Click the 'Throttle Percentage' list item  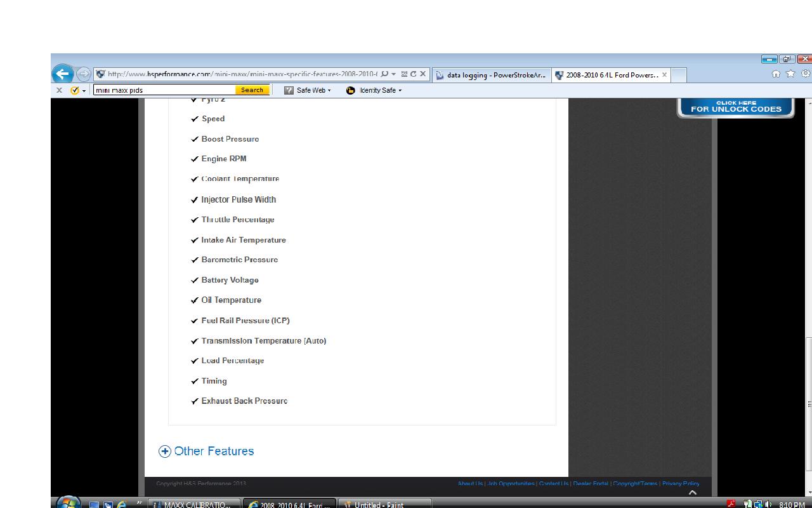238,220
